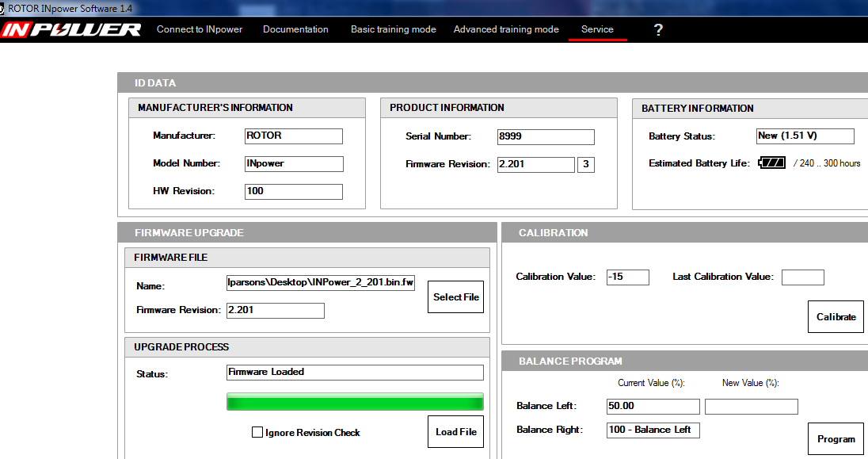Switch to Advanced training mode
The image size is (868, 459).
pyautogui.click(x=506, y=29)
